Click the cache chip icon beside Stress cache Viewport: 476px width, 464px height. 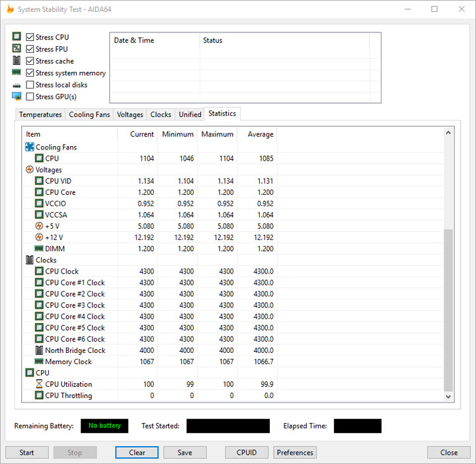point(17,60)
